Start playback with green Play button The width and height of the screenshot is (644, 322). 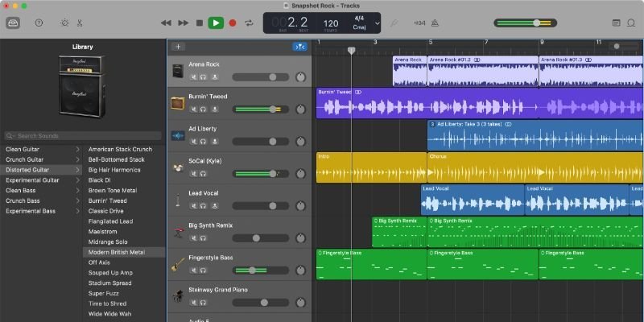click(216, 23)
